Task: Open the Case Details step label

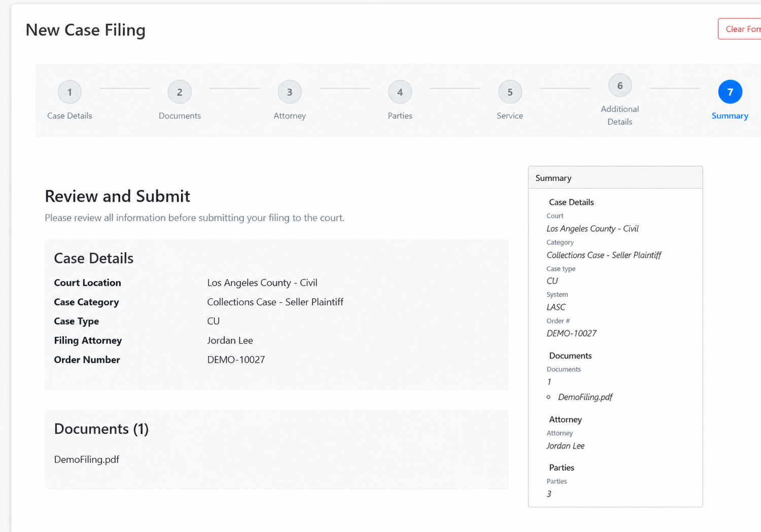Action: click(x=70, y=116)
